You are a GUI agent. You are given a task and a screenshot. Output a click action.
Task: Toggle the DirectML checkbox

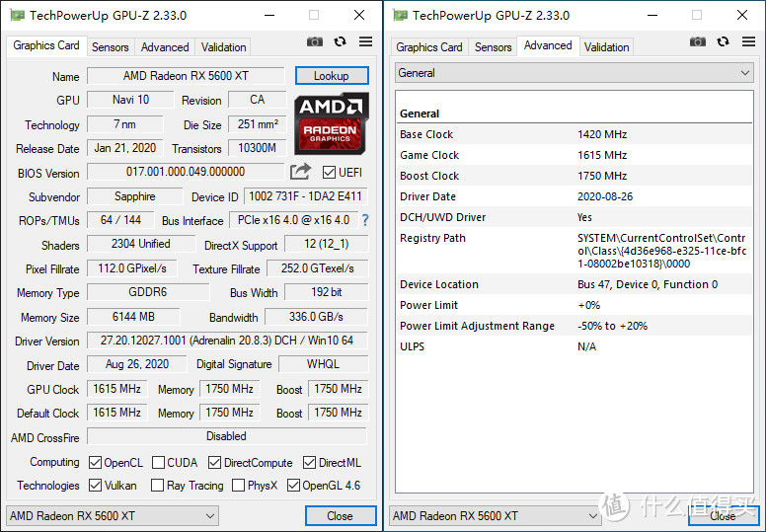click(x=309, y=462)
